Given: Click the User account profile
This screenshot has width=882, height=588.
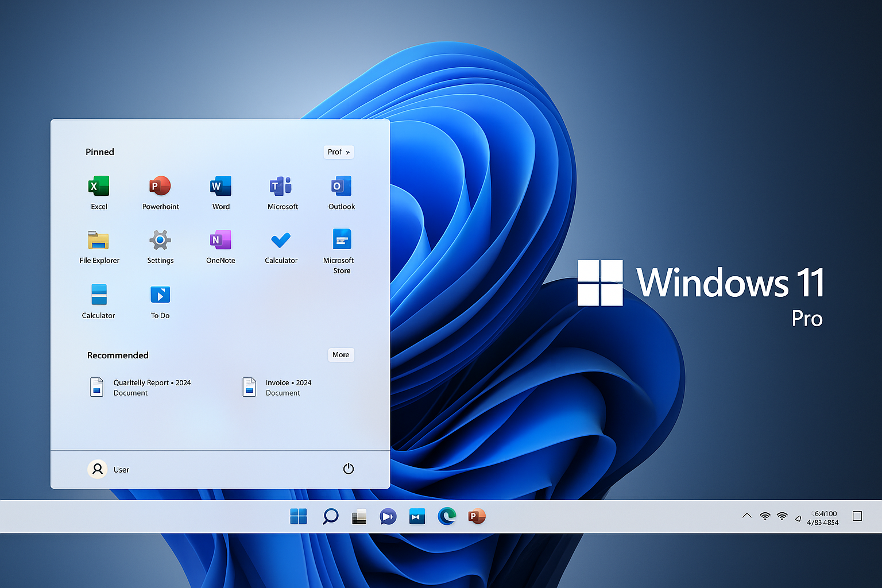Looking at the screenshot, I should (x=109, y=469).
